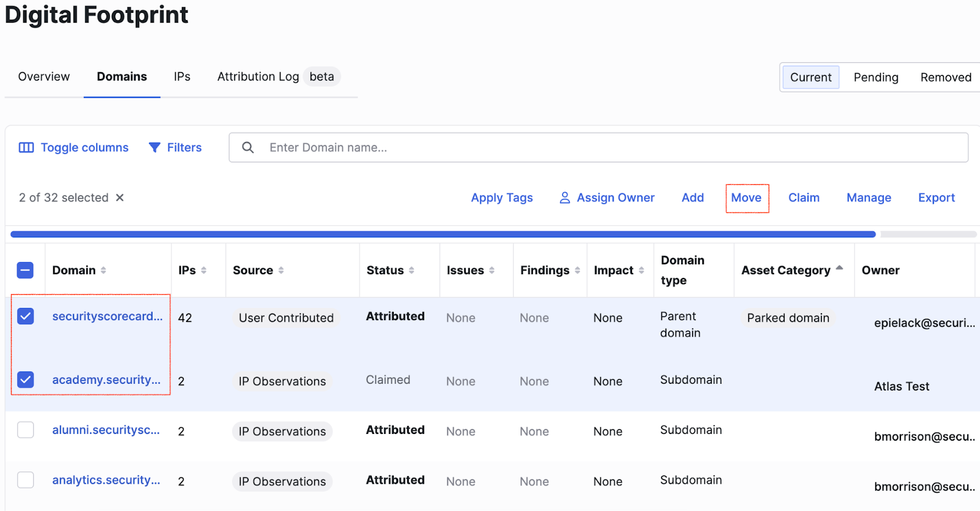Viewport: 980px width, 511px height.
Task: Click the Move action
Action: [x=746, y=198]
